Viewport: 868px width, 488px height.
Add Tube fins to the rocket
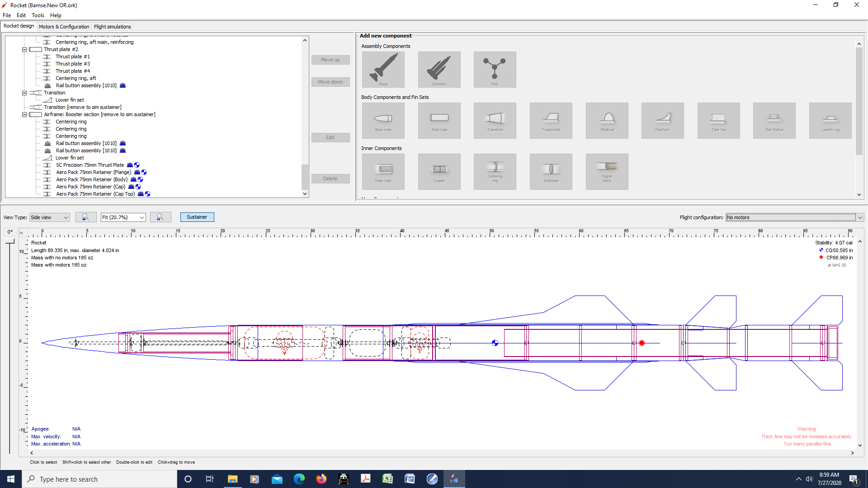pos(718,120)
